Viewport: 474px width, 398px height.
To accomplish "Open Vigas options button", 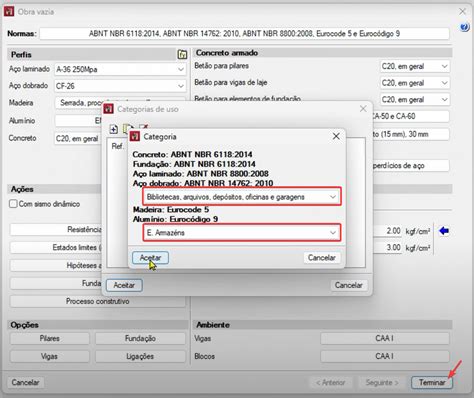I will (50, 356).
